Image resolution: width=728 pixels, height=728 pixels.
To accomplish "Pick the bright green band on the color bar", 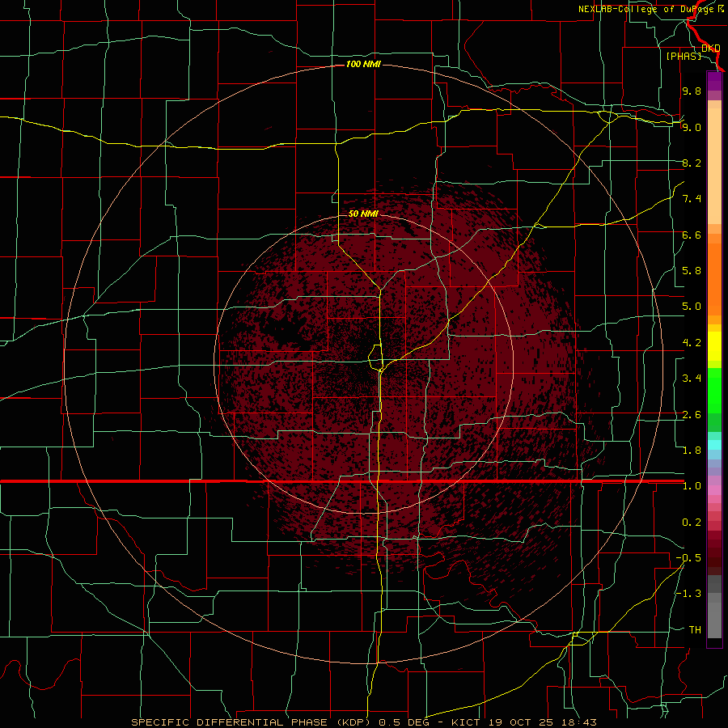I will coord(714,391).
